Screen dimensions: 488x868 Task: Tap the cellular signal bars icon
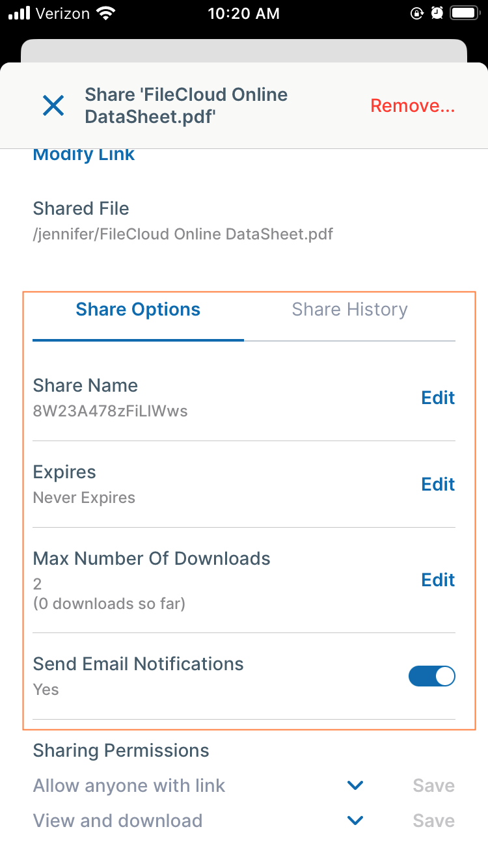coord(20,13)
